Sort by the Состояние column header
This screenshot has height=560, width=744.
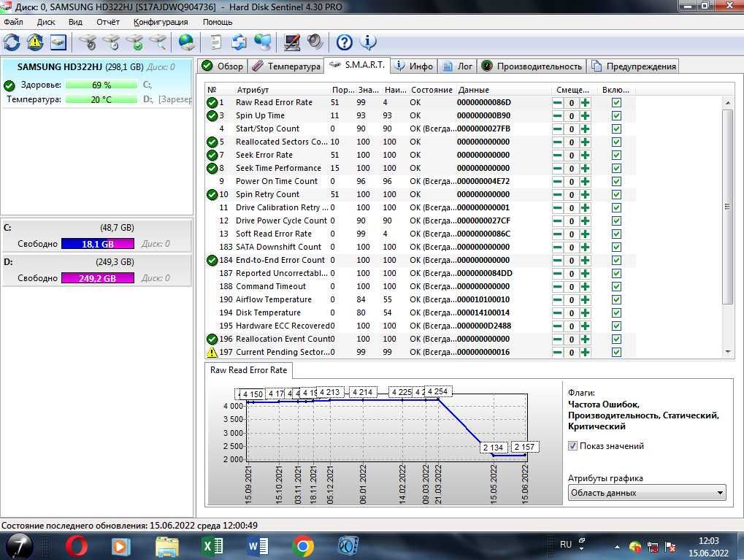(432, 90)
